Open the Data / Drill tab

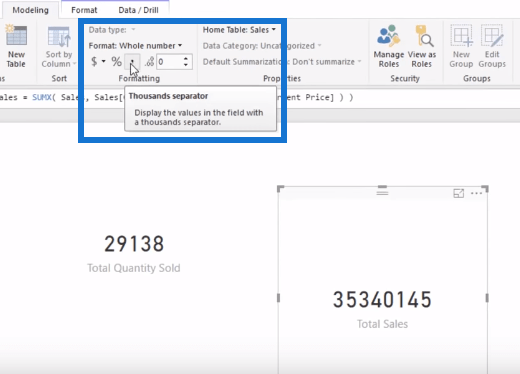coord(138,10)
